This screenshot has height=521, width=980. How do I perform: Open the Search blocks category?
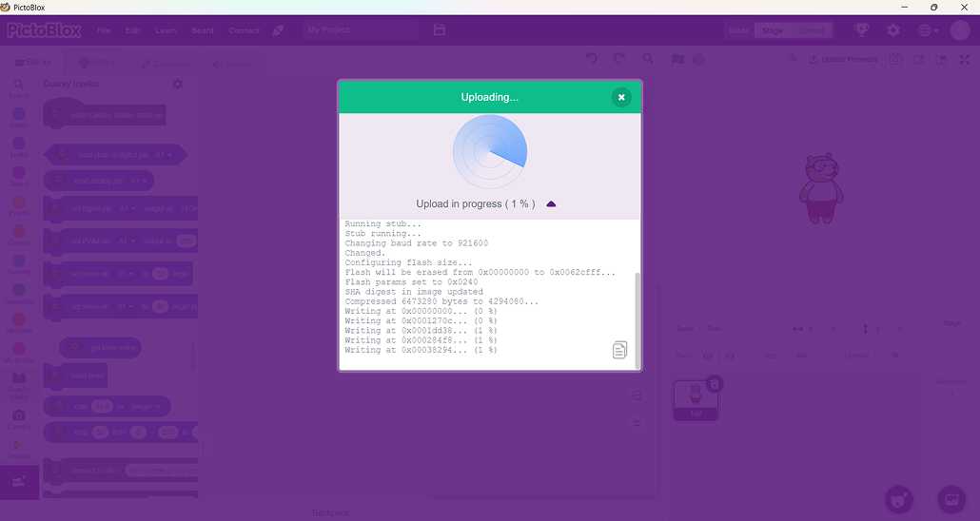pos(19,88)
